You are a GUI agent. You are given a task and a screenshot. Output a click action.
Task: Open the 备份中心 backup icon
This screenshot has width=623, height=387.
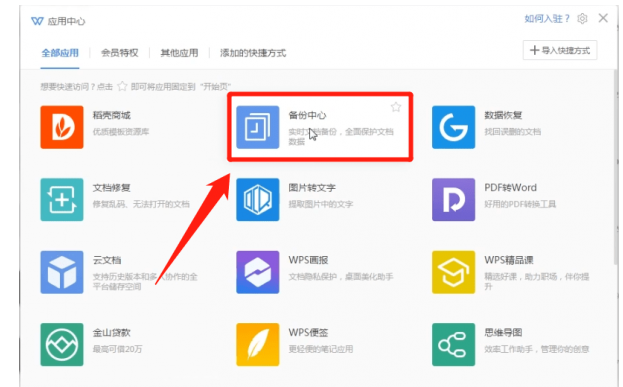pyautogui.click(x=257, y=127)
